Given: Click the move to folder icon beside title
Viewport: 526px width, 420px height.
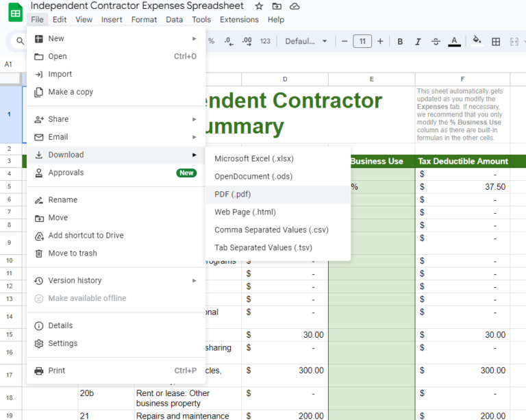Looking at the screenshot, I should click(x=277, y=6).
